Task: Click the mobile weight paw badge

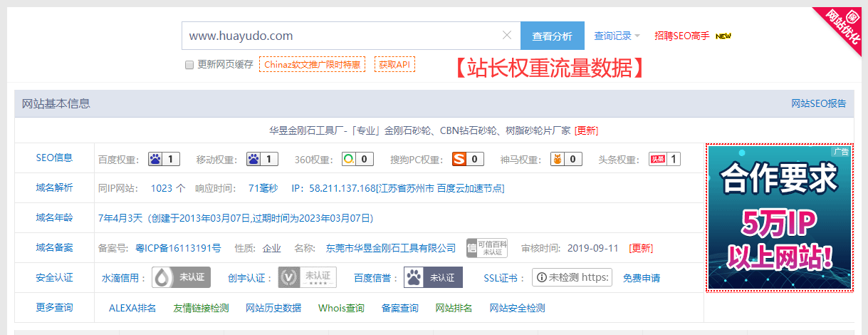Action: click(262, 159)
